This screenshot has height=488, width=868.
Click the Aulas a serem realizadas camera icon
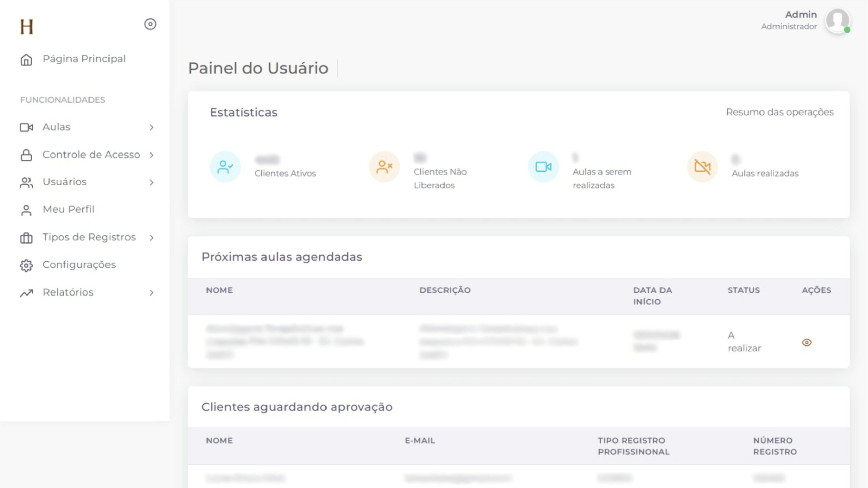[x=543, y=167]
